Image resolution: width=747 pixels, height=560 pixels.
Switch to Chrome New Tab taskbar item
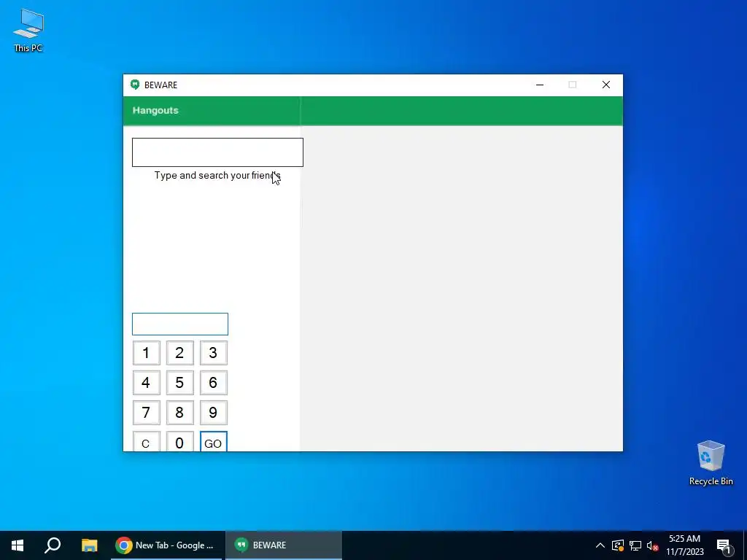point(166,545)
